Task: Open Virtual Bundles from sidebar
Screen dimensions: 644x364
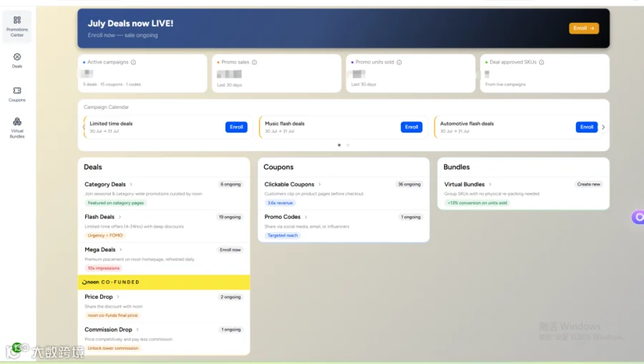Action: point(17,128)
